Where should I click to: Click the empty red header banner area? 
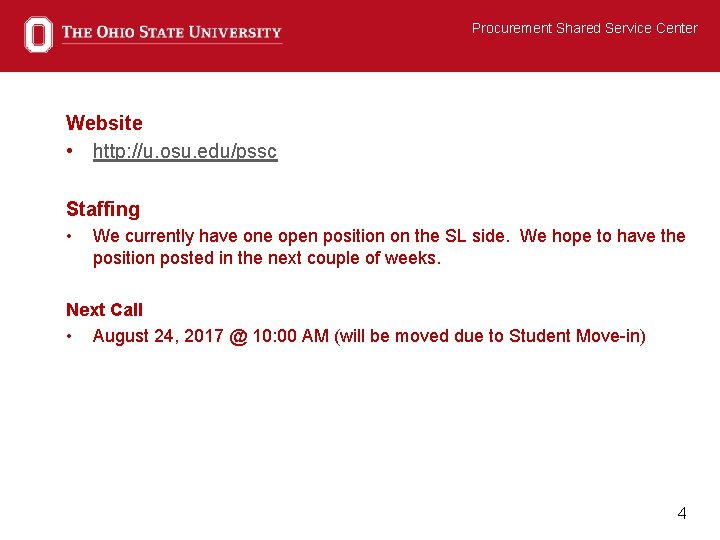click(x=377, y=51)
